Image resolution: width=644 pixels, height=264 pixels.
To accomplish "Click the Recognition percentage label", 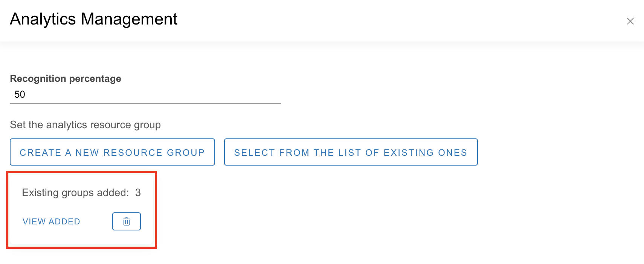I will click(x=66, y=78).
